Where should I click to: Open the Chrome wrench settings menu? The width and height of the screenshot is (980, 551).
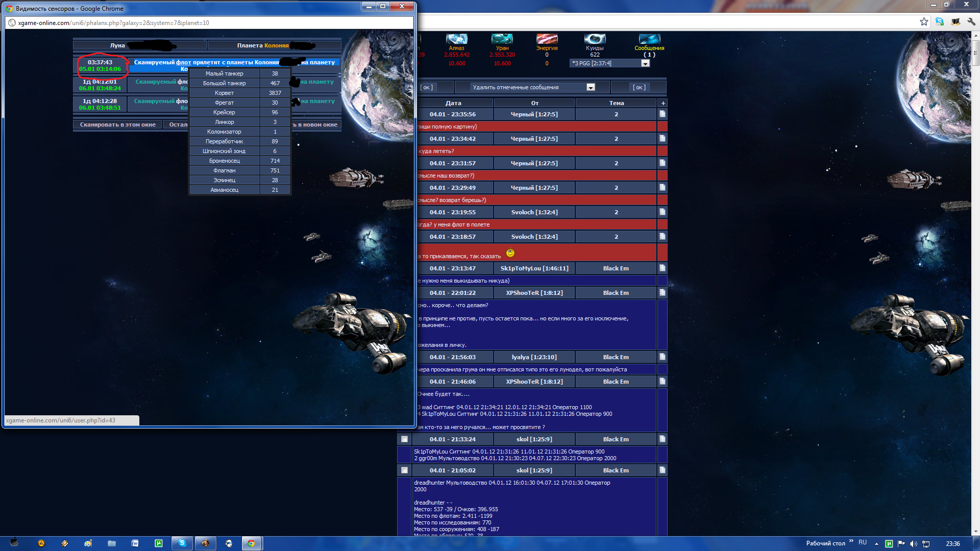(971, 21)
